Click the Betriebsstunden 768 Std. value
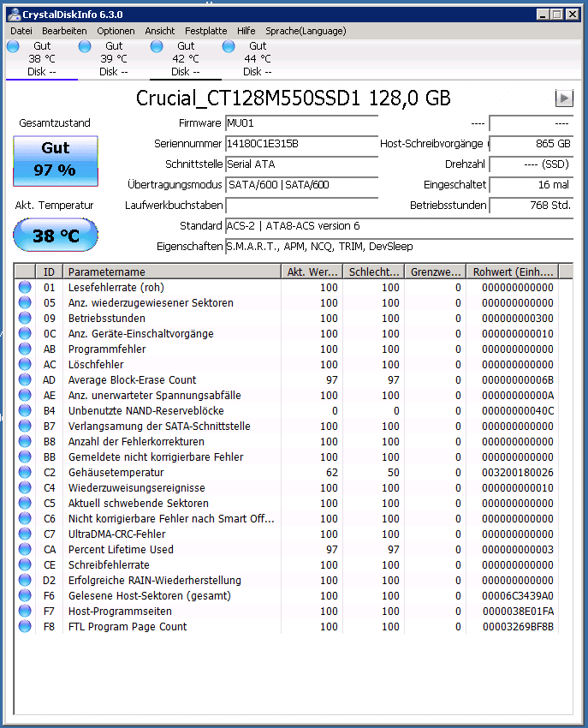This screenshot has width=588, height=728. 532,206
